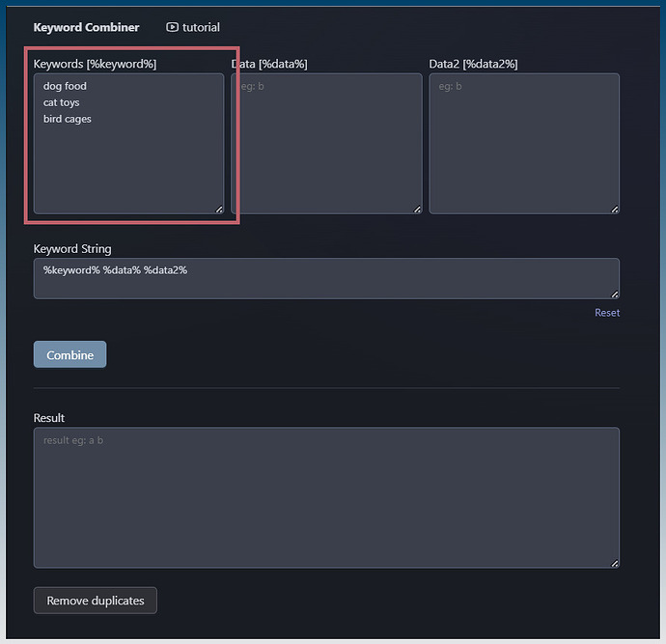The width and height of the screenshot is (666, 644).
Task: Click the Remove duplicates button
Action: click(96, 601)
